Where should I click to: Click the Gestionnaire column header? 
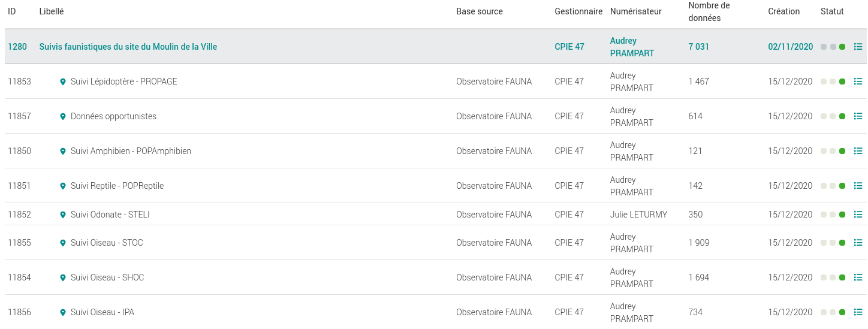578,11
